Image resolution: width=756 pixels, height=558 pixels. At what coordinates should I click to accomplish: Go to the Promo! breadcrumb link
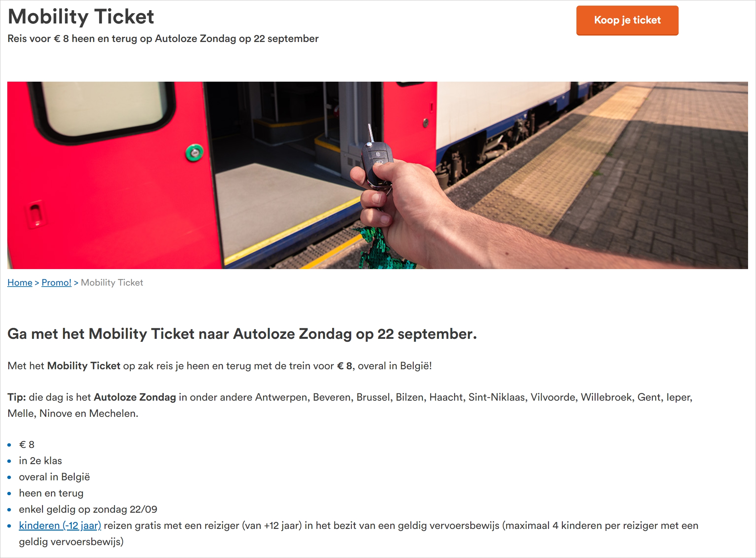(56, 282)
